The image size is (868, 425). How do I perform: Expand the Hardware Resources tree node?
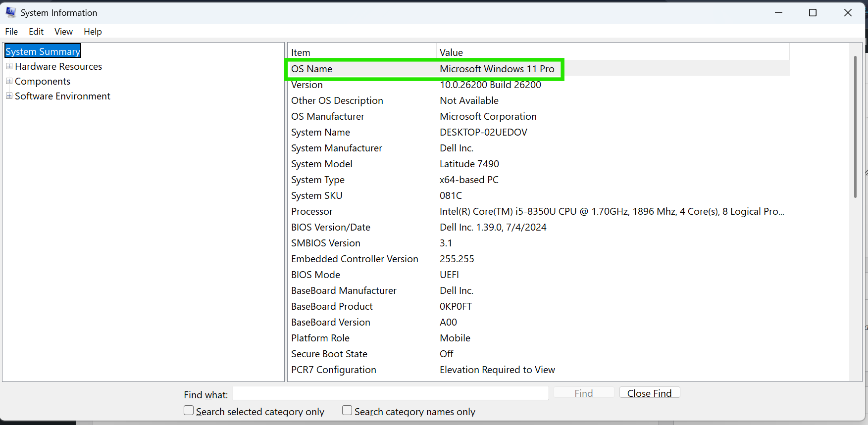[x=9, y=66]
